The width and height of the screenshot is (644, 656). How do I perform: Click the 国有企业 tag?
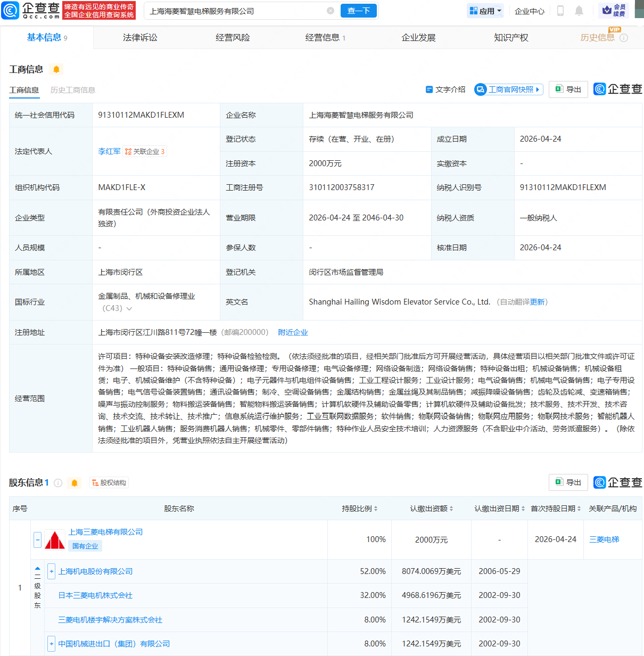(85, 546)
